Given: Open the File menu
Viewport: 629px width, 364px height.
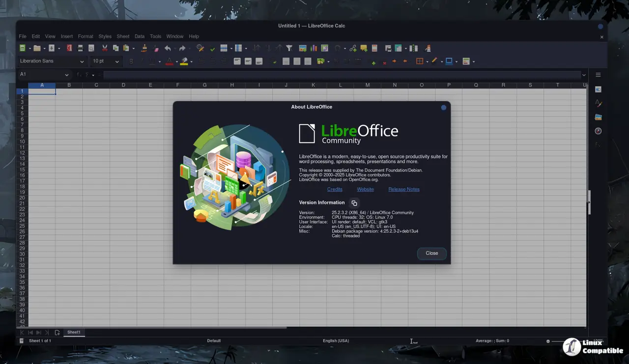Looking at the screenshot, I should pos(23,36).
